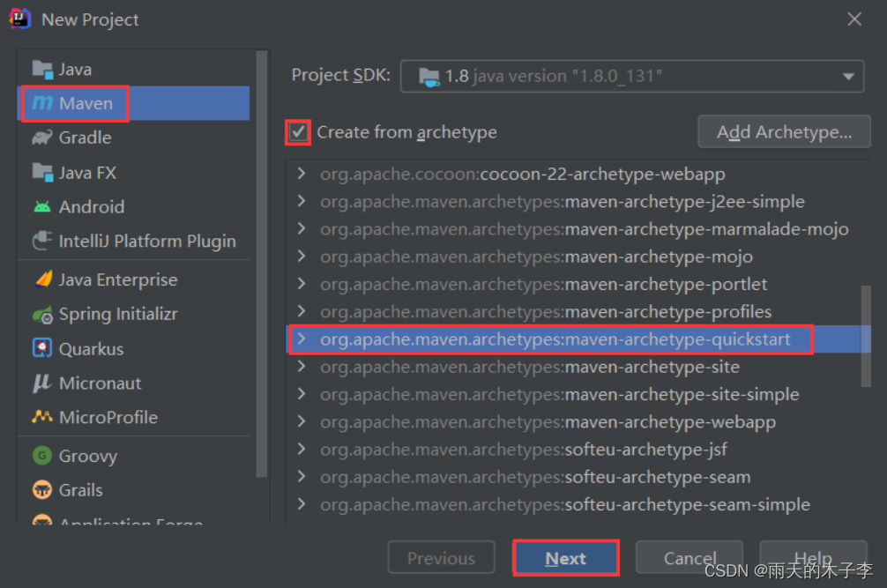Expand the maven-archetype-quickstart node
The height and width of the screenshot is (588, 887).
pos(302,339)
